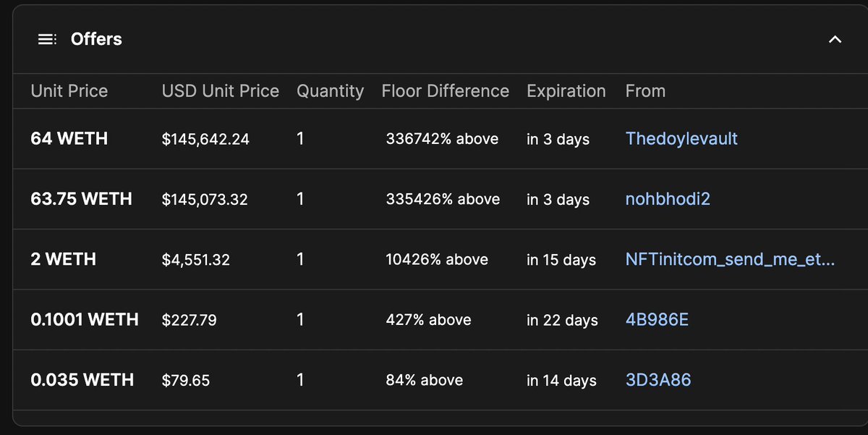Open NFTinitcom_send_me_et... profile link
The image size is (868, 435).
pyautogui.click(x=731, y=259)
